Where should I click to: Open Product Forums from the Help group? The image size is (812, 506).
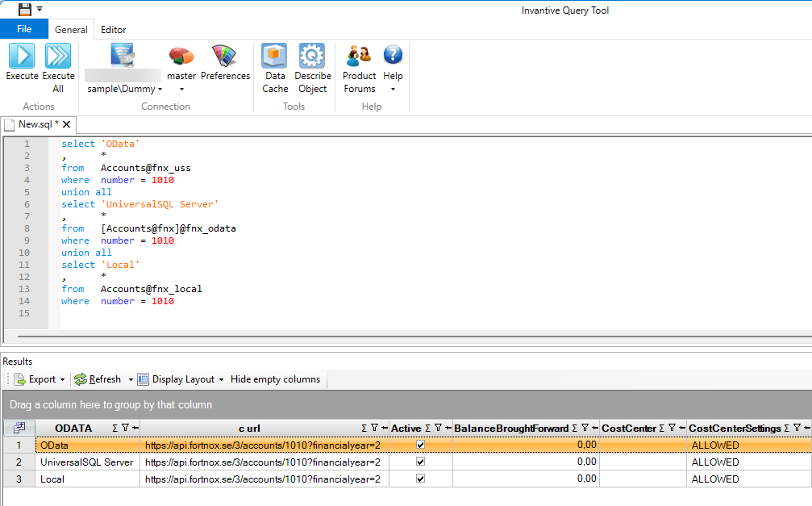(x=359, y=56)
